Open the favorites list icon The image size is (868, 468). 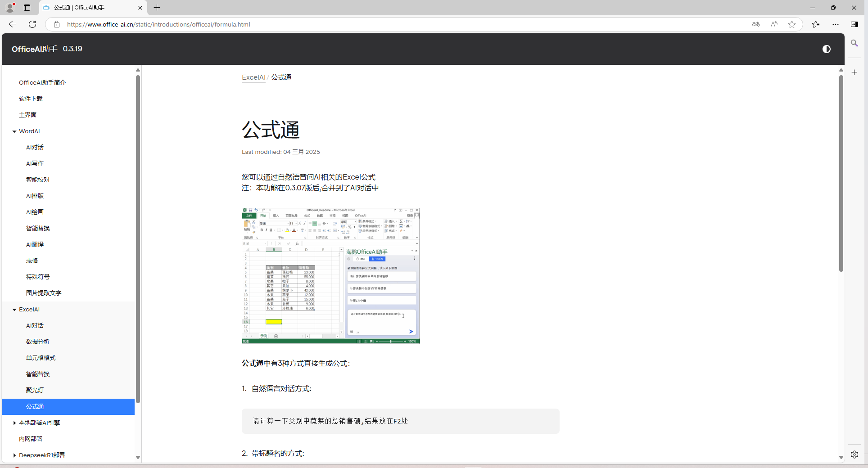click(x=816, y=24)
